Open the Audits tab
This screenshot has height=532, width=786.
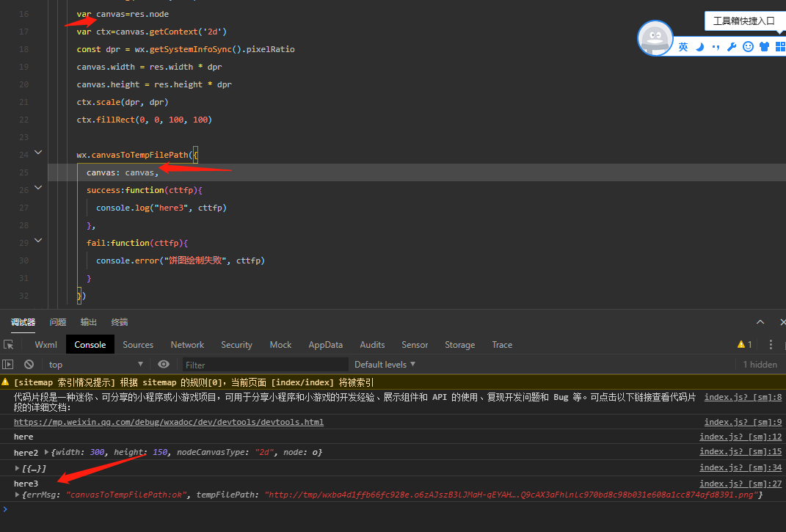(x=372, y=344)
